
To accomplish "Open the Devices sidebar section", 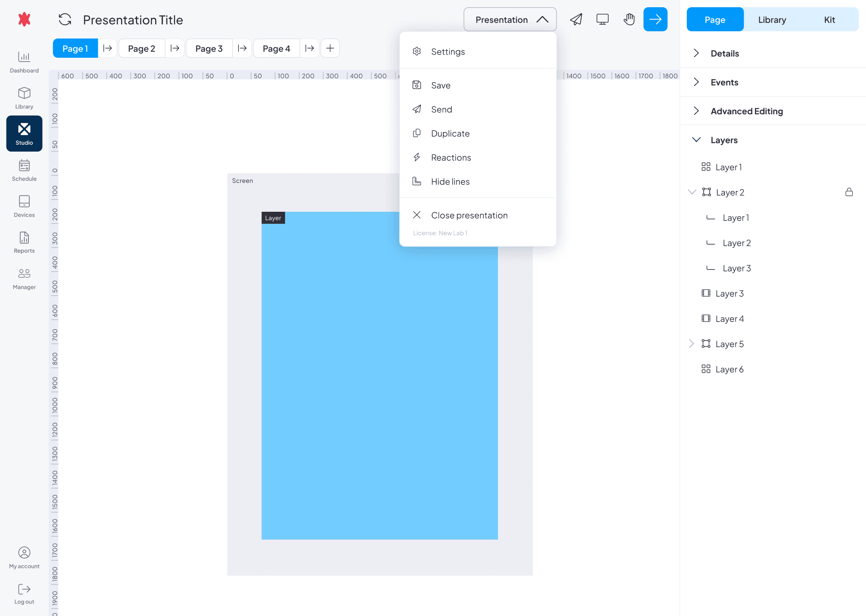I will pos(24,207).
